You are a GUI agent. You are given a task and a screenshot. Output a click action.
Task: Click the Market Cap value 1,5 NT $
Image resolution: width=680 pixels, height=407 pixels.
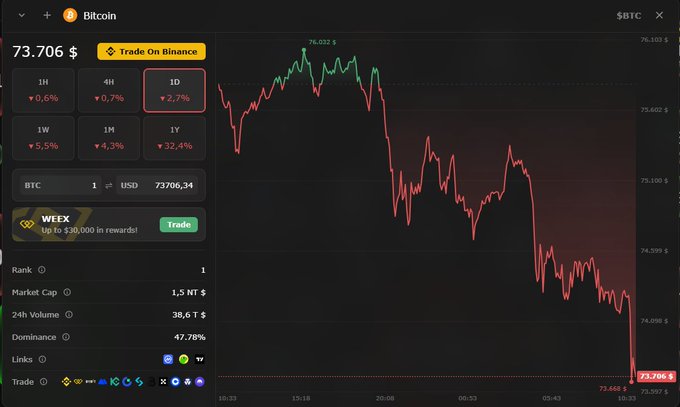pos(189,292)
